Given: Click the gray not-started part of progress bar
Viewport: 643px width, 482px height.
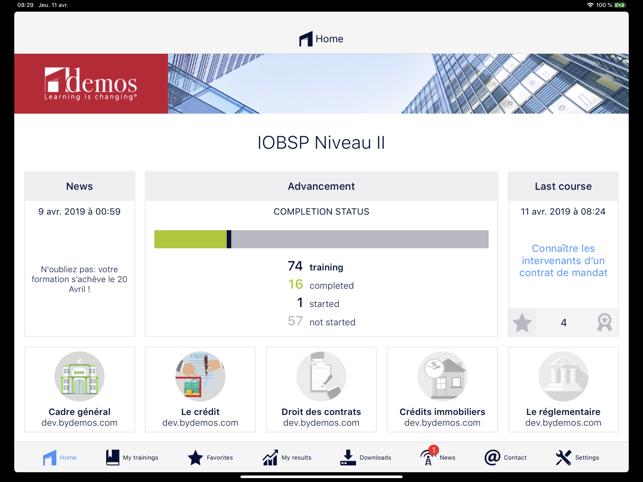Looking at the screenshot, I should 360,239.
